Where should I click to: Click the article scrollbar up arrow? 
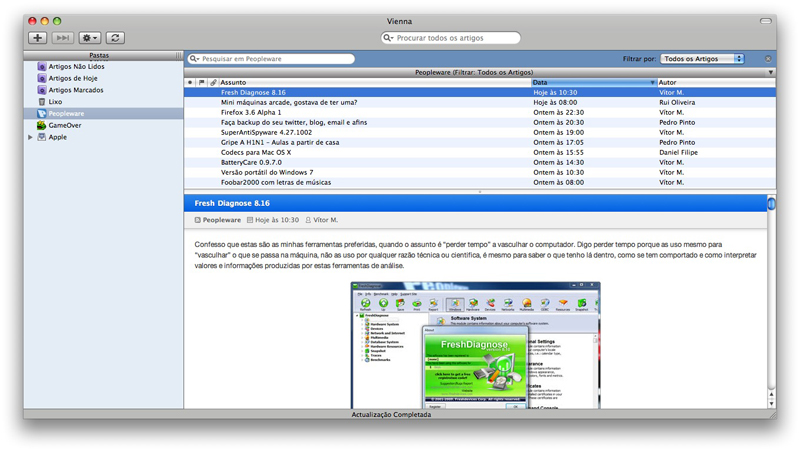(771, 394)
